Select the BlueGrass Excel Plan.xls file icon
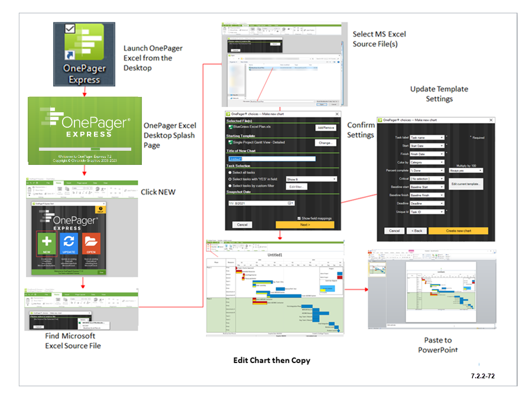Image resolution: width=532 pixels, height=399 pixels. coord(231,126)
